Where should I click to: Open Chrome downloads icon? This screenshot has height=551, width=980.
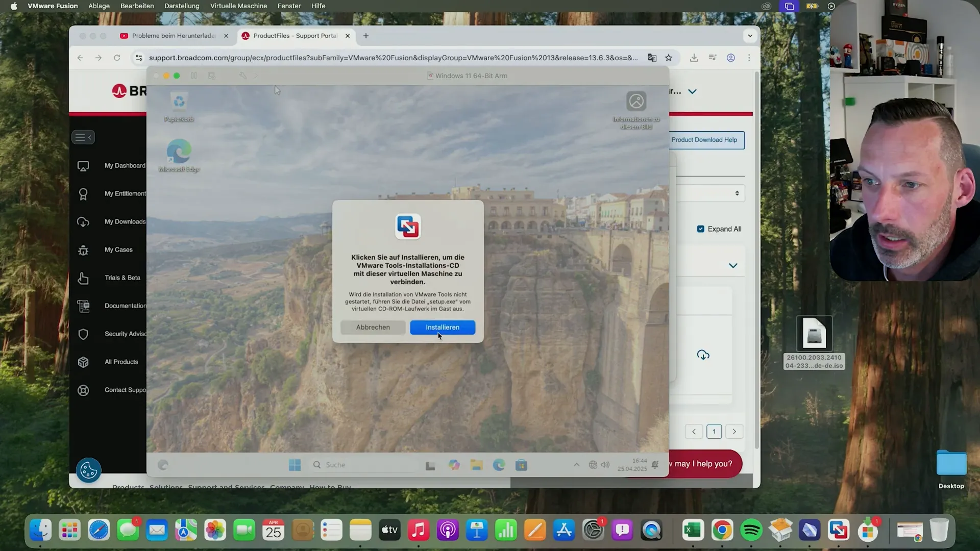click(694, 58)
